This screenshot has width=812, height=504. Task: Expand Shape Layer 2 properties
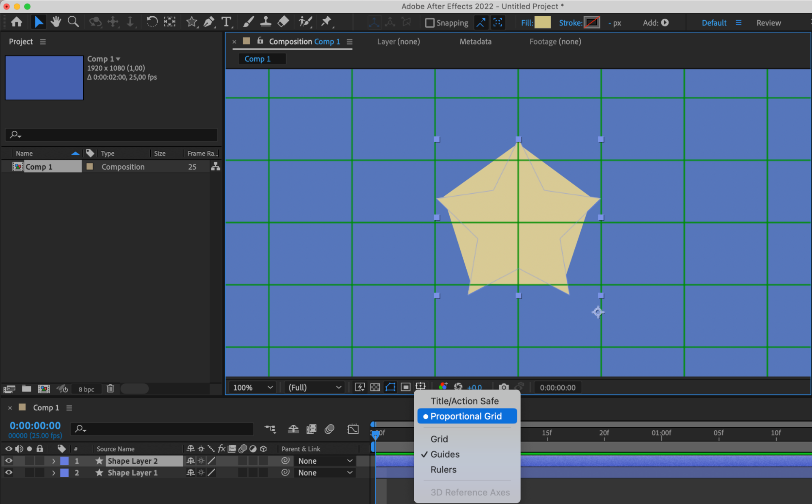click(53, 461)
